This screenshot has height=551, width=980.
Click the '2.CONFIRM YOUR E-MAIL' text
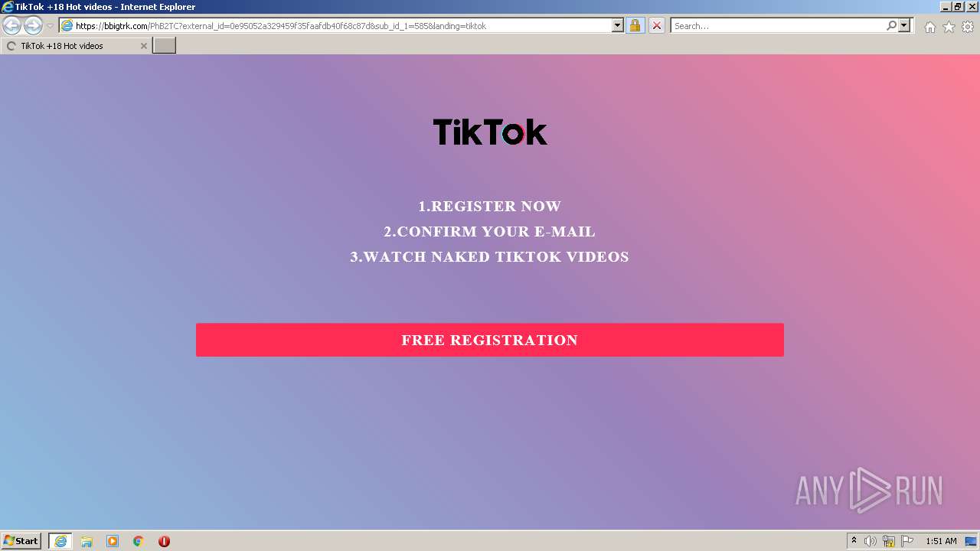tap(490, 231)
